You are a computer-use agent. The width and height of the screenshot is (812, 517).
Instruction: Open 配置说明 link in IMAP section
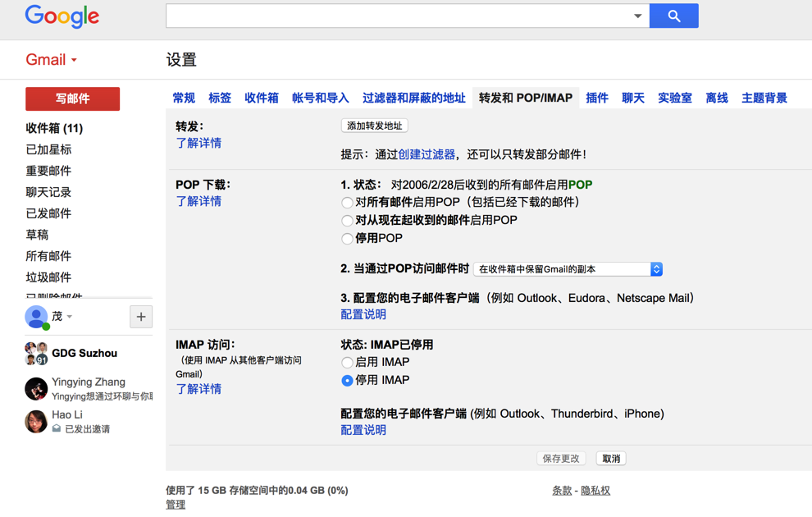[x=363, y=430]
